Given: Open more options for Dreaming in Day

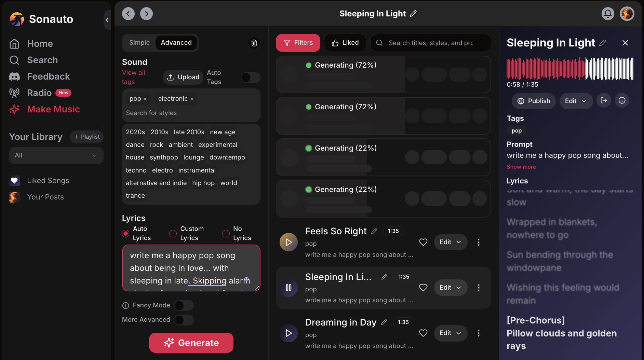Looking at the screenshot, I should click(479, 333).
